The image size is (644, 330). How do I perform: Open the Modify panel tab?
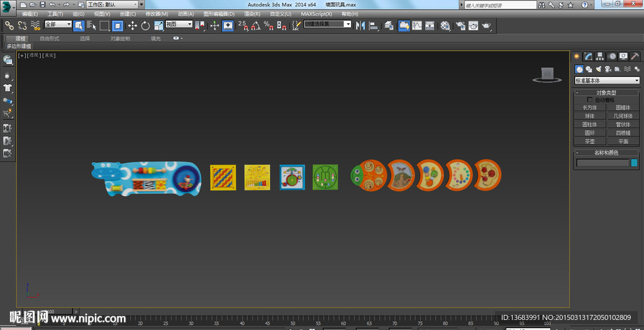pos(588,56)
